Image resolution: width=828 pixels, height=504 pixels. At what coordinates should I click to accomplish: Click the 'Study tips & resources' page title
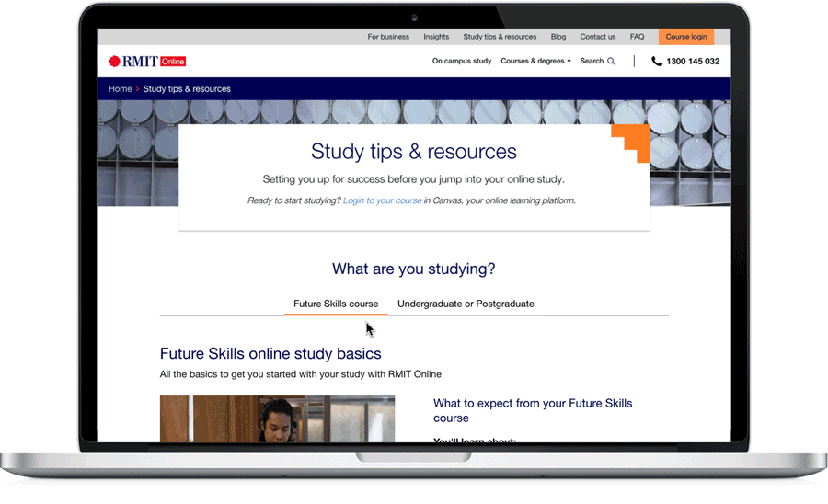point(413,152)
